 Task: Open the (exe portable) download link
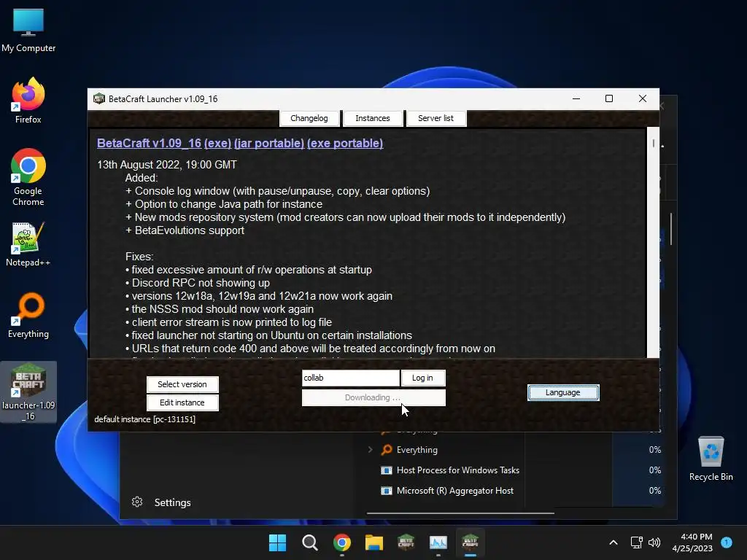(x=345, y=144)
